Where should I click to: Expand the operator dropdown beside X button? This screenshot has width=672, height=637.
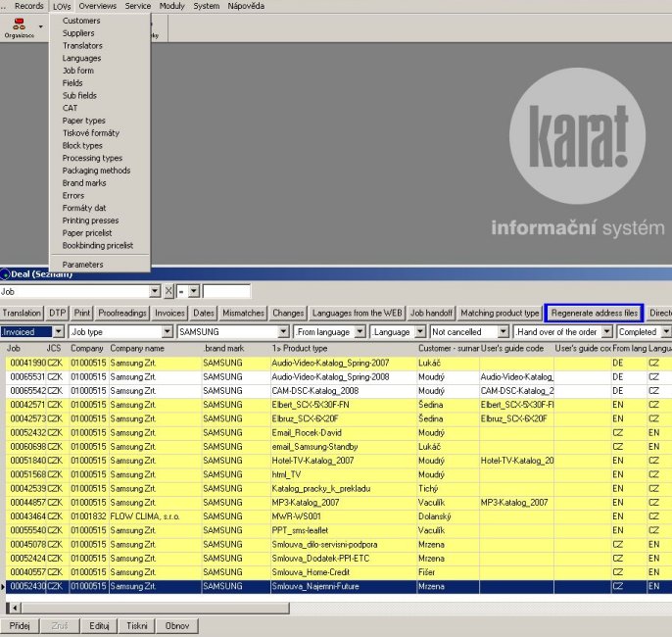point(194,291)
